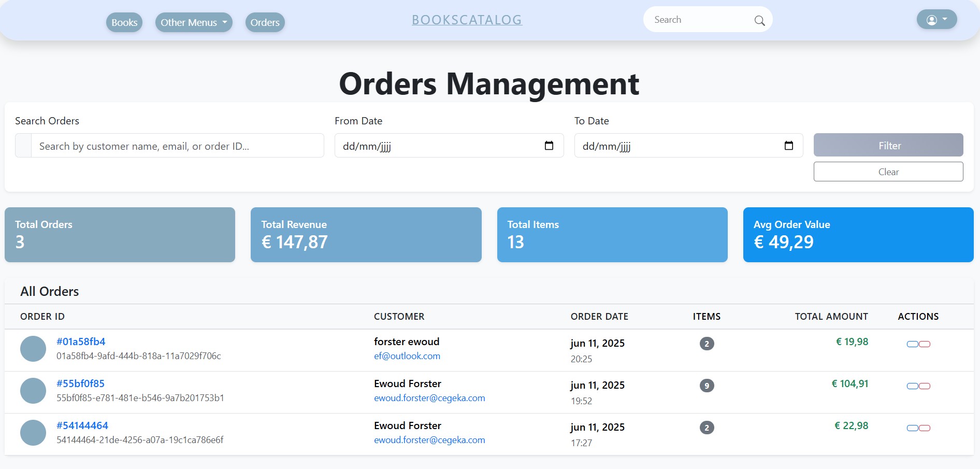Click the red action button for order #54144464
This screenshot has width=980, height=469.
click(x=925, y=428)
